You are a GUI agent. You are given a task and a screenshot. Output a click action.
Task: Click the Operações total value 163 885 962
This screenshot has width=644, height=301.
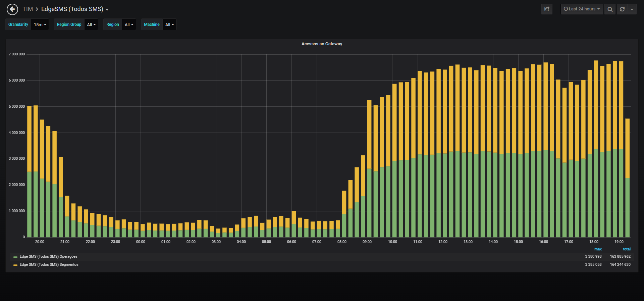coord(620,256)
